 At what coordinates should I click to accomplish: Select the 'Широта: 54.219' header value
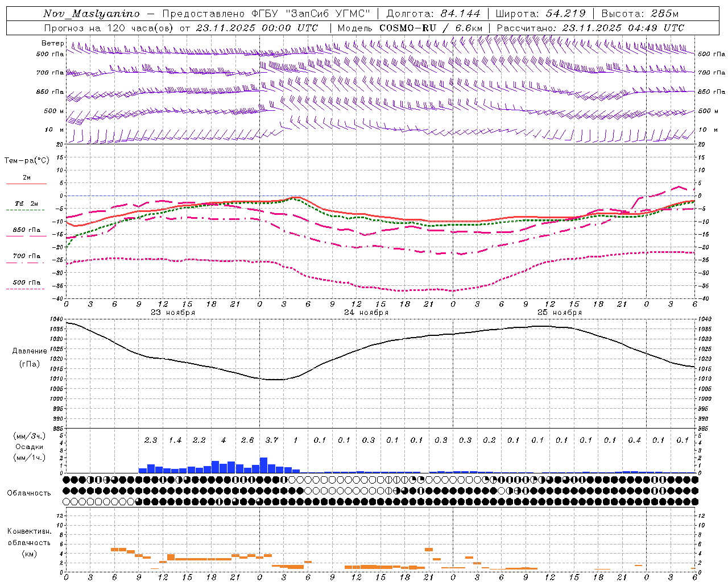point(541,14)
